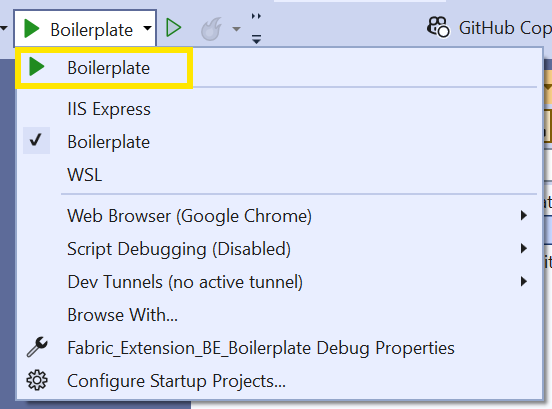The width and height of the screenshot is (552, 409).
Task: Expand the Hot Reload dropdown arrow
Action: click(x=237, y=29)
